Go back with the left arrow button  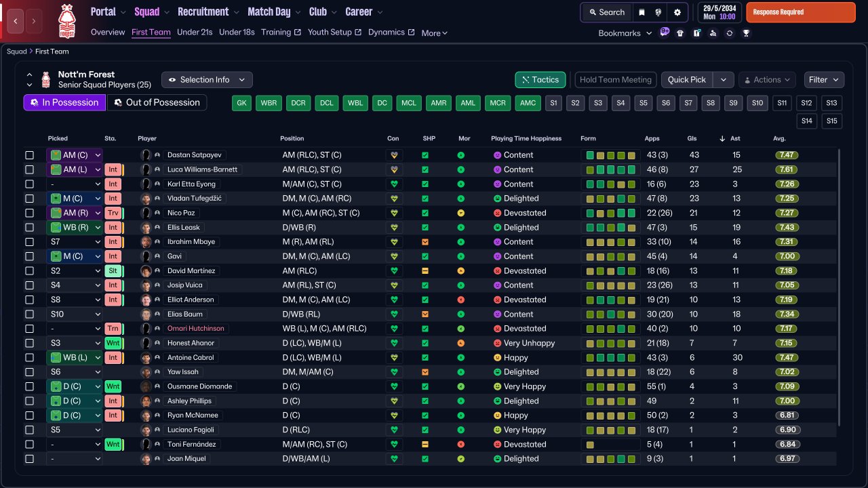pos(16,21)
